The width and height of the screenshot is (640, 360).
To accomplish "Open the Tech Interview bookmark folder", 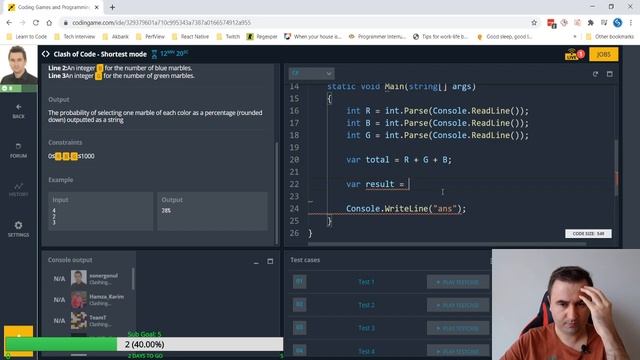I will pos(75,37).
